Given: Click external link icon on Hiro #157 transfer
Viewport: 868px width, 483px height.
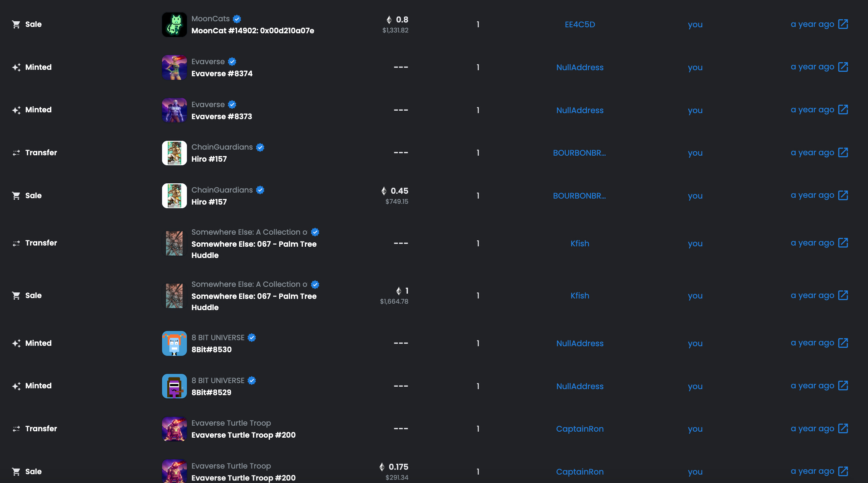Looking at the screenshot, I should coord(843,152).
